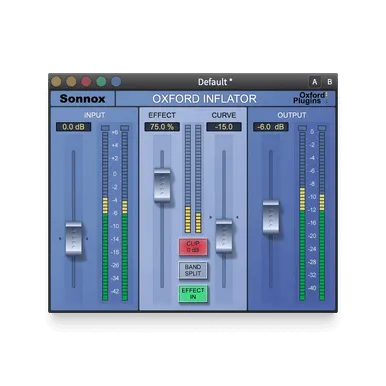This screenshot has height=386, width=386.
Task: Click the left output meter clip indicator
Action: pos(302,128)
